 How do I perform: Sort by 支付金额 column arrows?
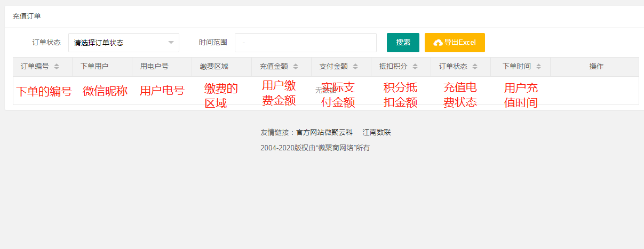pos(355,67)
